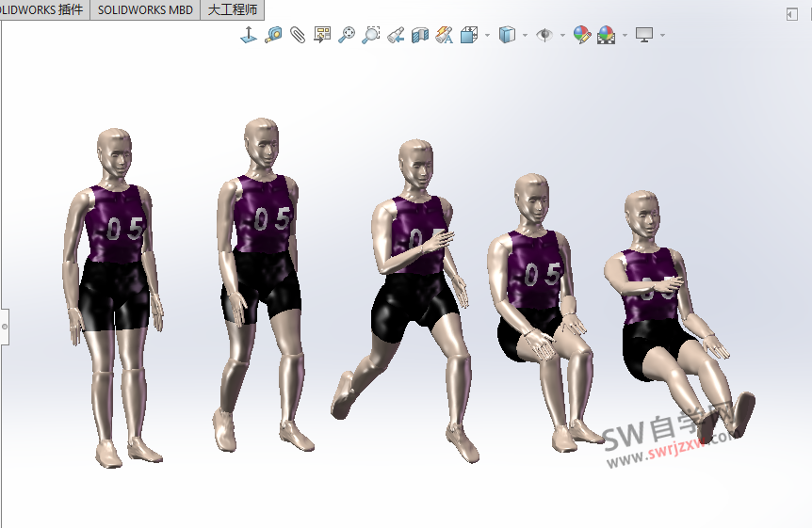Open the Apply Scene dropdown arrow

coord(625,35)
